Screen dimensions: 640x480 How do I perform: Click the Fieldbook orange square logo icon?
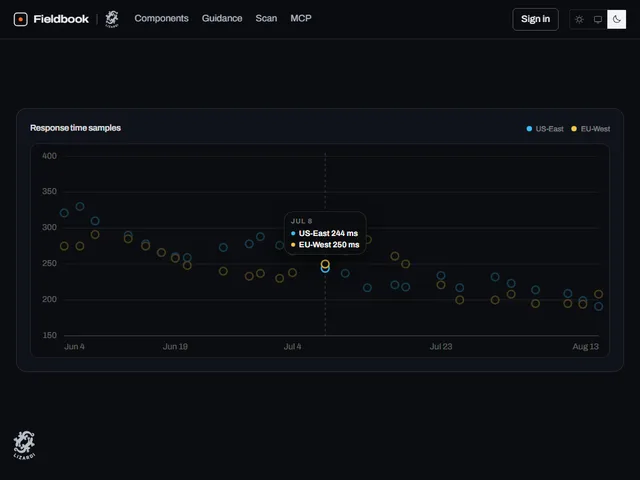20,19
